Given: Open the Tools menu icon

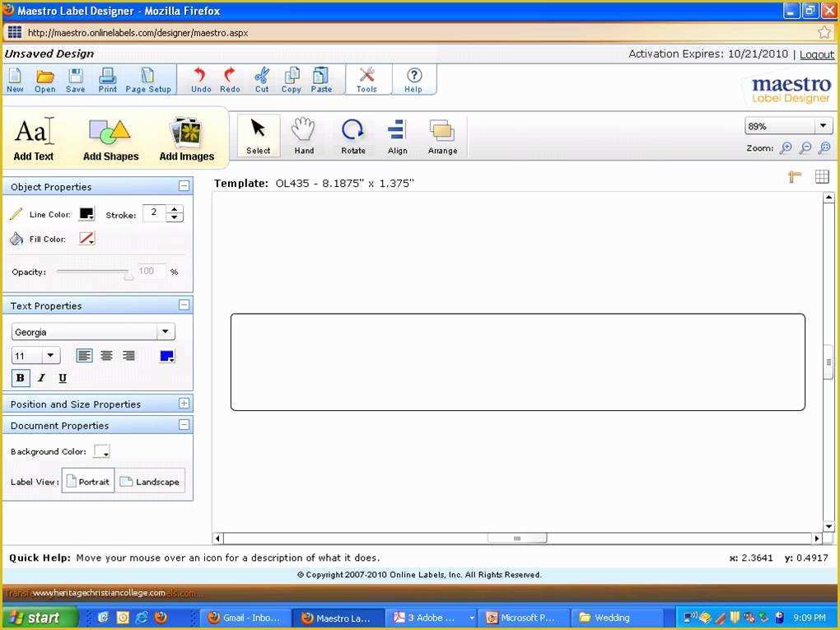Looking at the screenshot, I should tap(367, 80).
